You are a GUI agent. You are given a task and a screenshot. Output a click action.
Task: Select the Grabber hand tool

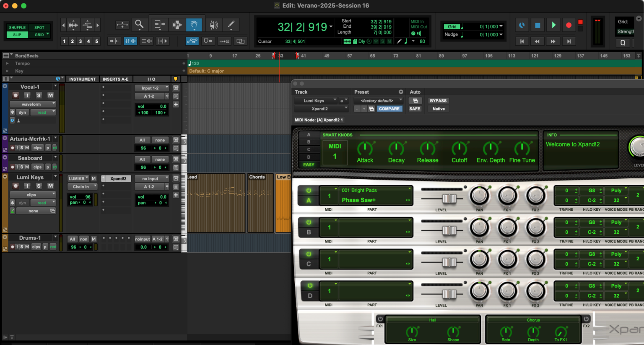[194, 24]
